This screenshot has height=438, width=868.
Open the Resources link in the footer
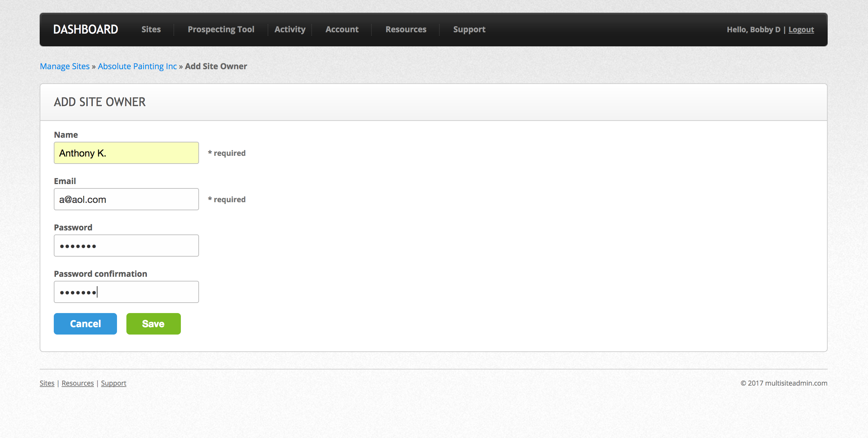pos(78,383)
